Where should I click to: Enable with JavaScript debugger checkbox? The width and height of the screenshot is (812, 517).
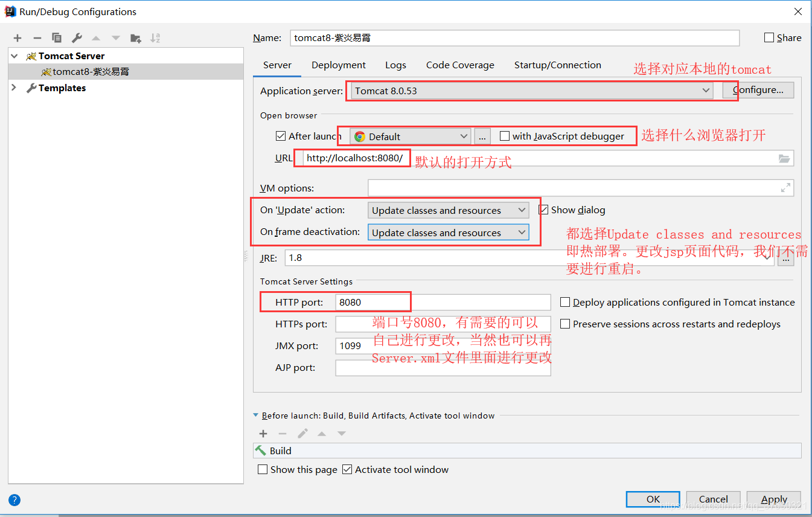(x=505, y=136)
